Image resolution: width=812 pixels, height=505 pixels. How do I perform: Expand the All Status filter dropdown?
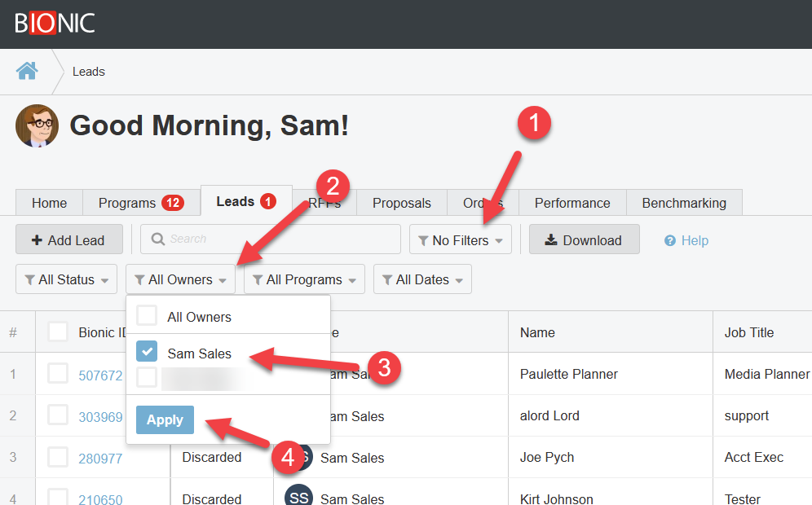tap(66, 279)
